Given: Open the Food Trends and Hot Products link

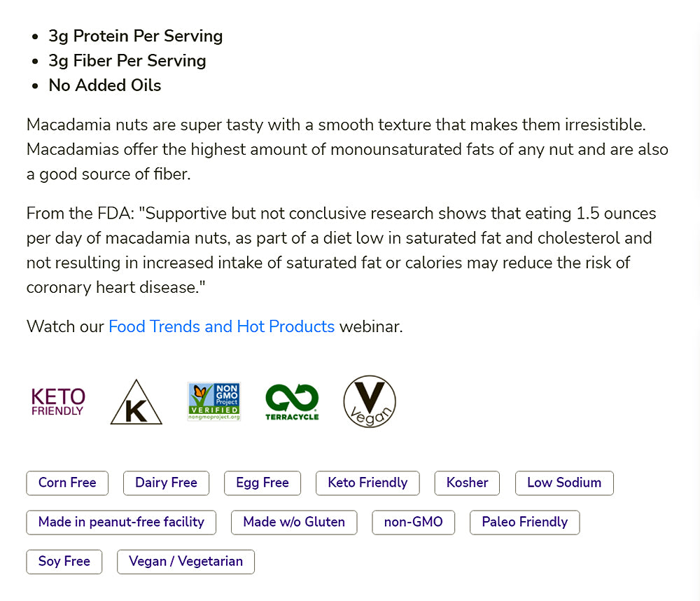Looking at the screenshot, I should tap(221, 326).
